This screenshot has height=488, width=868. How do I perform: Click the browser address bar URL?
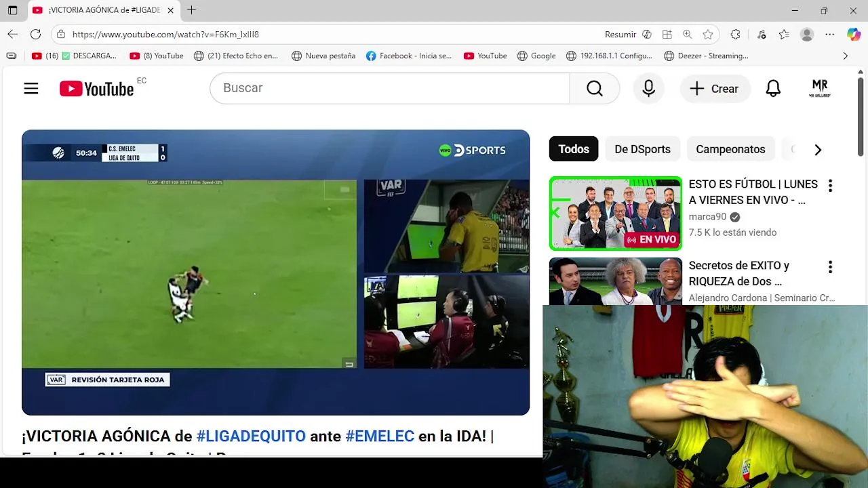(x=165, y=34)
